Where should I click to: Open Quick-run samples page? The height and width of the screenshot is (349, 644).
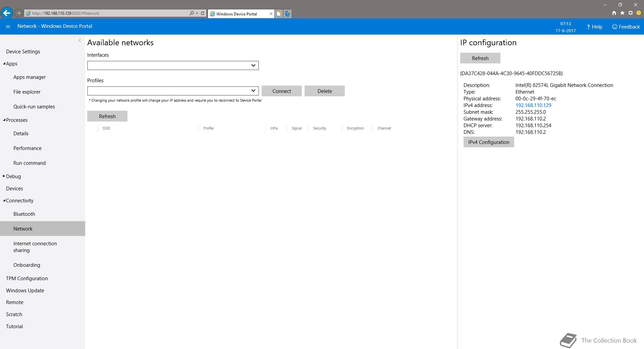(x=34, y=107)
